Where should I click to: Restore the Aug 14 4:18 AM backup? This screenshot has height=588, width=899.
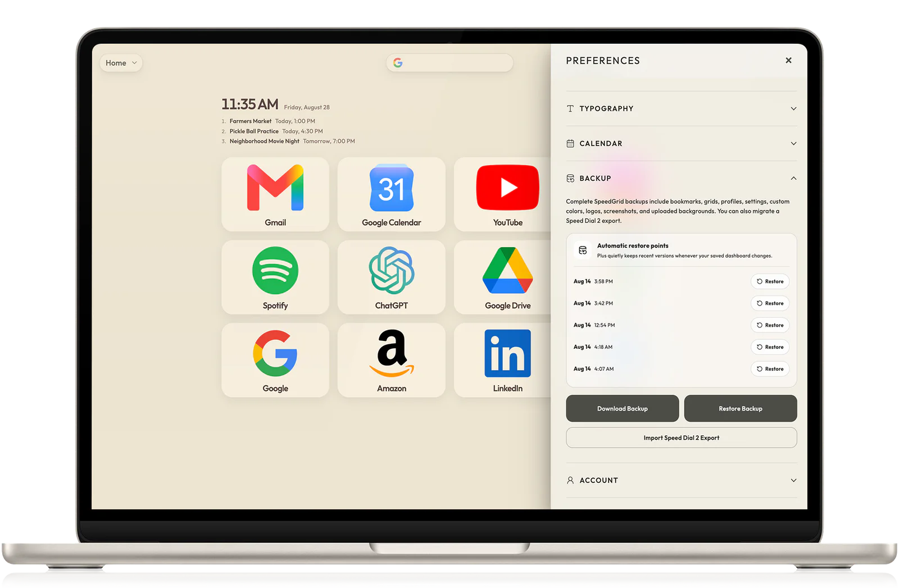click(x=770, y=347)
